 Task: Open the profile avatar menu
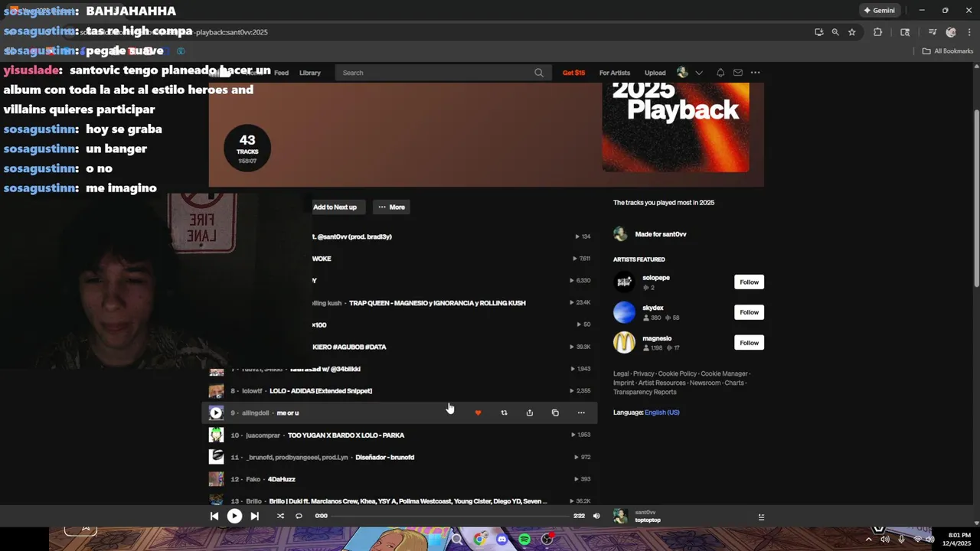tap(683, 73)
